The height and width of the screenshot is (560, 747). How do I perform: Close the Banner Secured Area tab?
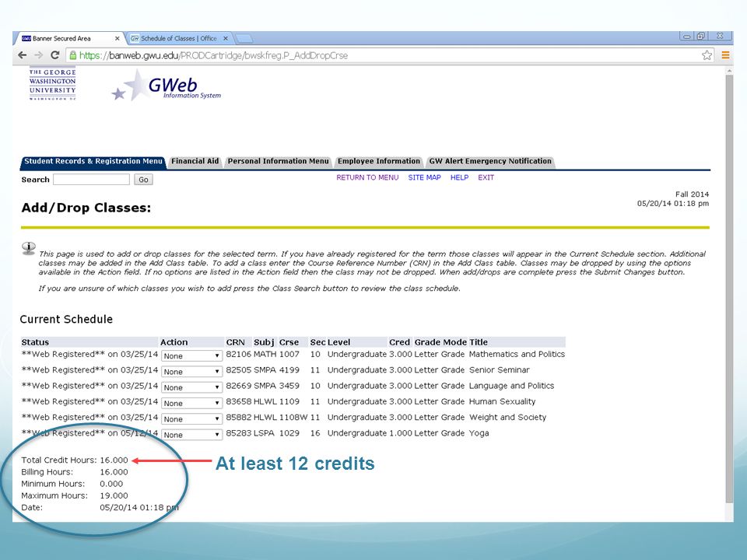pos(117,39)
